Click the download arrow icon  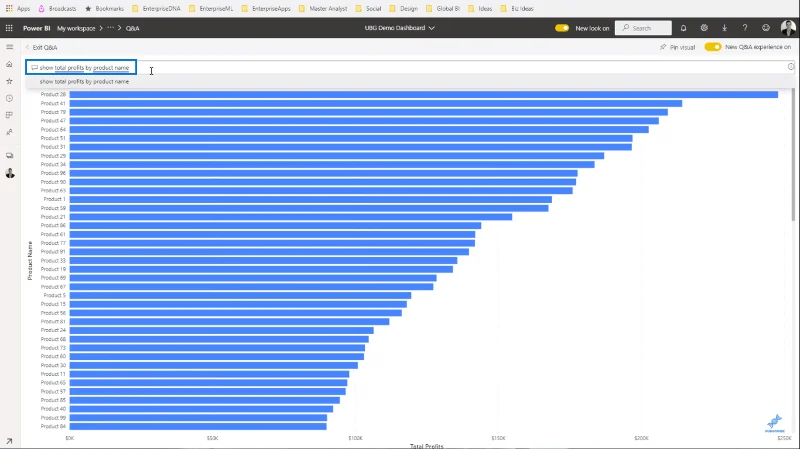tap(724, 28)
